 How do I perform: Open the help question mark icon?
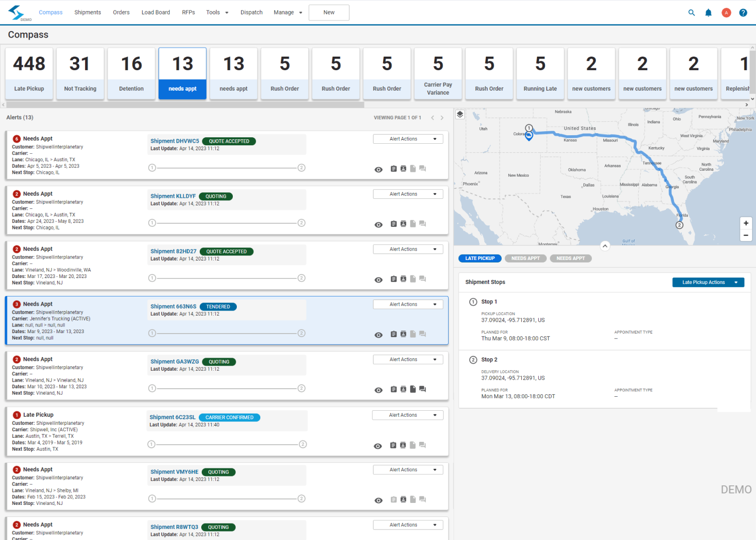click(x=743, y=13)
